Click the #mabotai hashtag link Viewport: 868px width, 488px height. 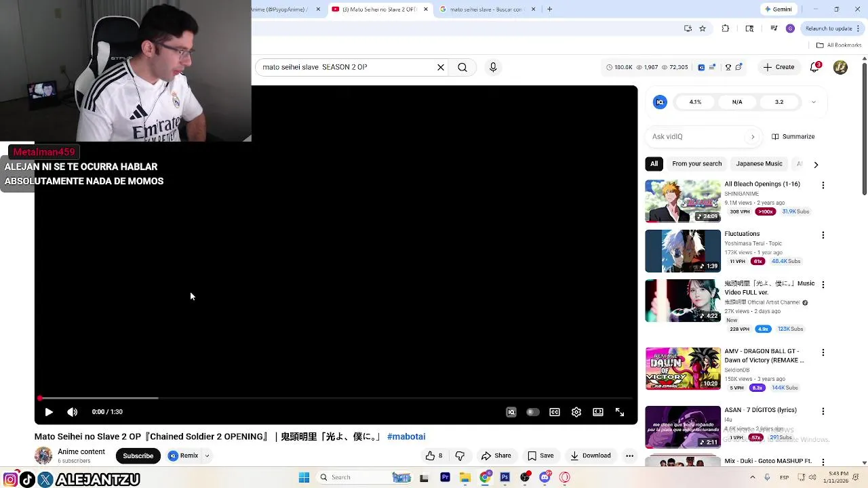tap(406, 436)
